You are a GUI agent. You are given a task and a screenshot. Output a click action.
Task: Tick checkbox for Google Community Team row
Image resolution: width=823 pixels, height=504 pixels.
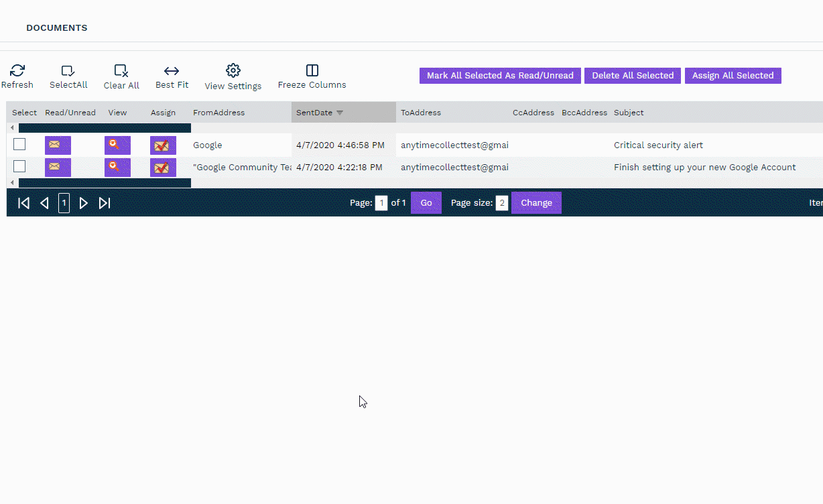coord(19,167)
